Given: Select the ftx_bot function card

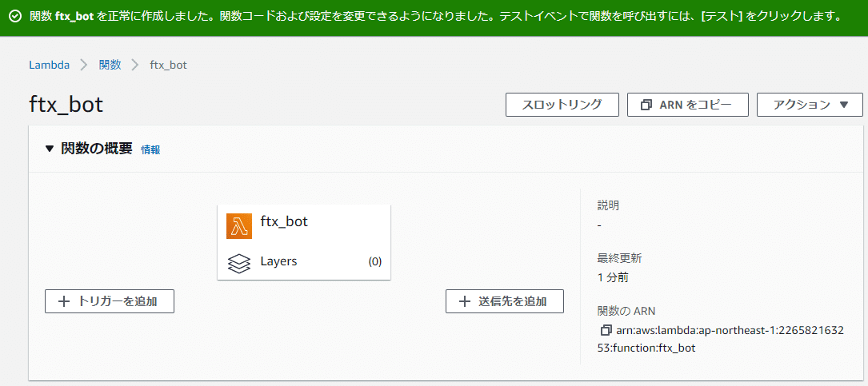Looking at the screenshot, I should click(x=304, y=223).
